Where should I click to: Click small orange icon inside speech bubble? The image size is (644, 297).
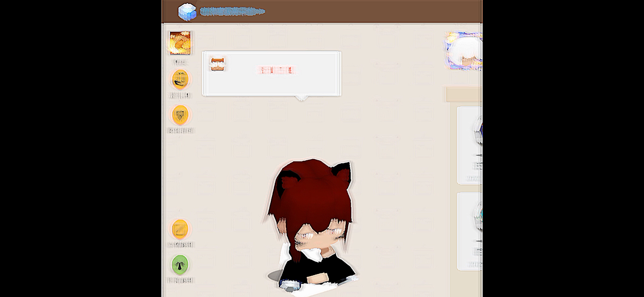[x=217, y=64]
